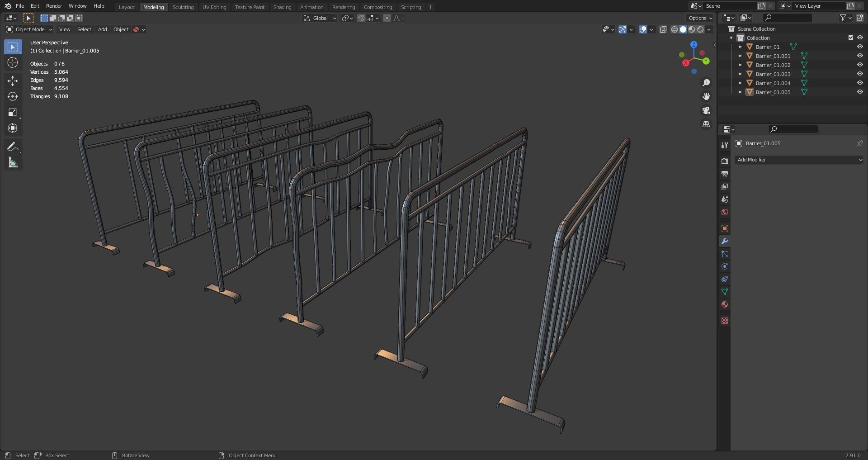868x460 pixels.
Task: Open Modifier properties wrench tab
Action: click(725, 241)
